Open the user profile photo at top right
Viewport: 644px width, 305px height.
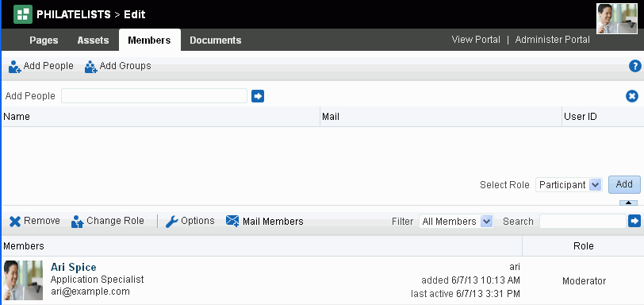coord(617,18)
